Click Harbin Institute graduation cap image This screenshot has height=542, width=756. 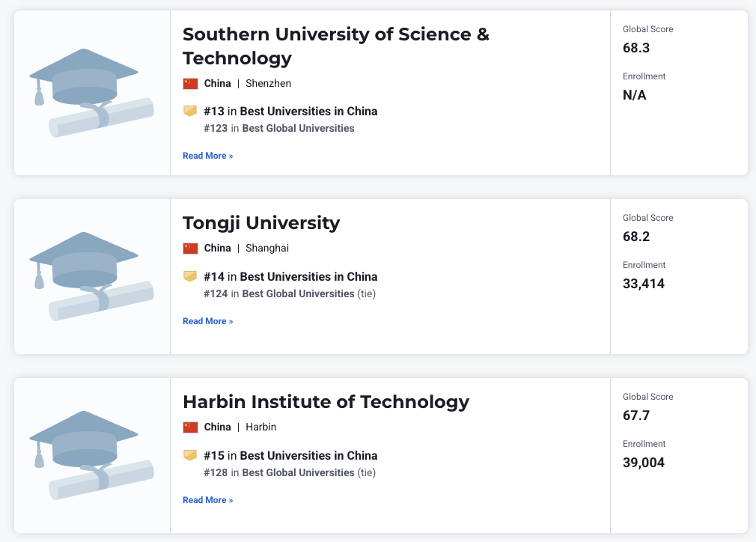pyautogui.click(x=91, y=455)
